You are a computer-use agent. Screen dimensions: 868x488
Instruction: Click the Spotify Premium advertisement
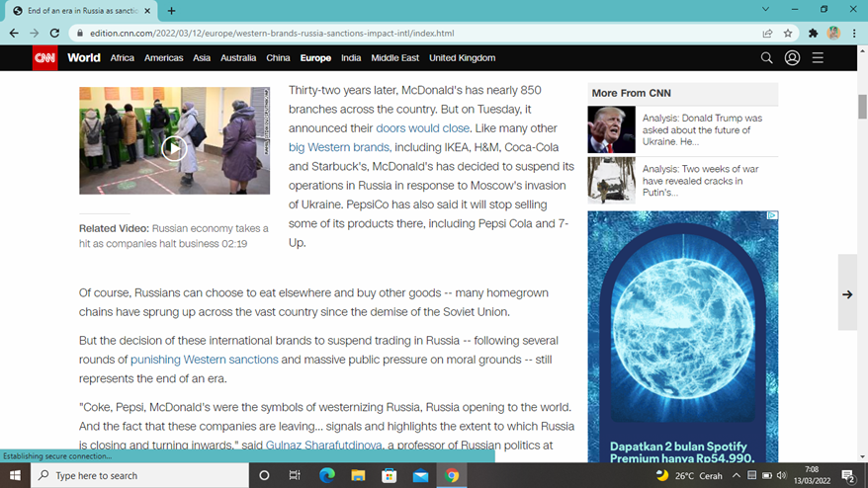tap(682, 337)
